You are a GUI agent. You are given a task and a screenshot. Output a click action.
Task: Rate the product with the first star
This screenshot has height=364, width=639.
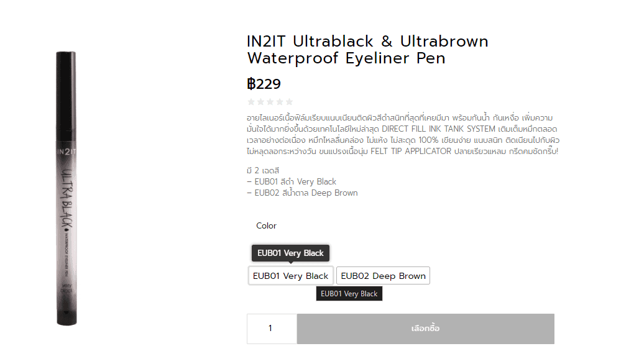point(251,102)
